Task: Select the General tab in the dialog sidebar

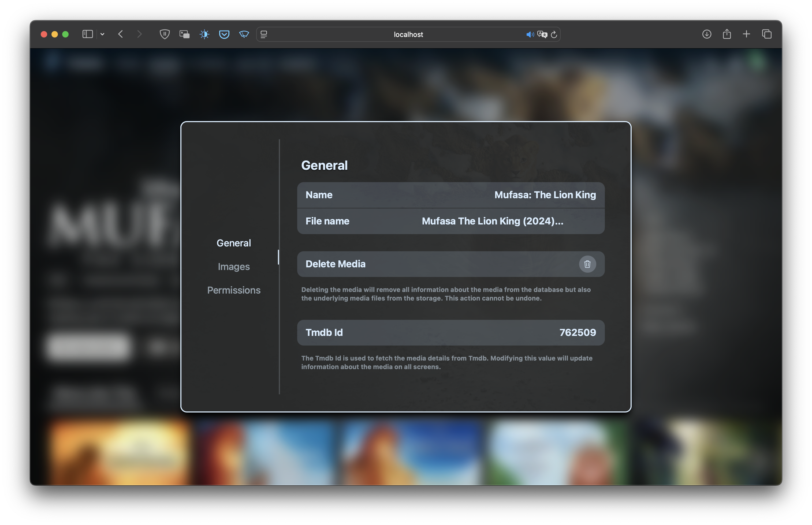Action: coord(234,243)
